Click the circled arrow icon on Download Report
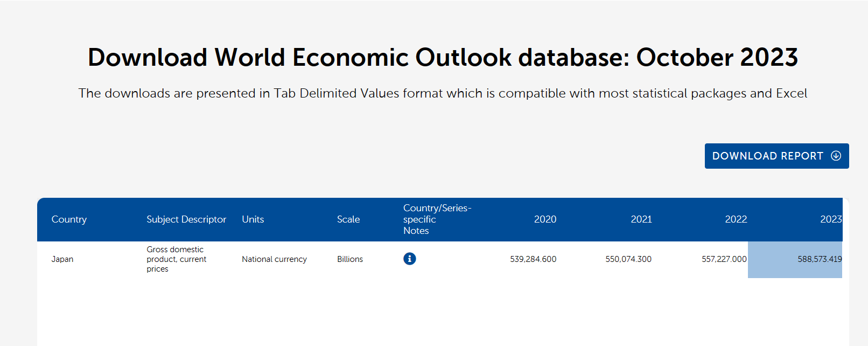868x346 pixels. [836, 156]
